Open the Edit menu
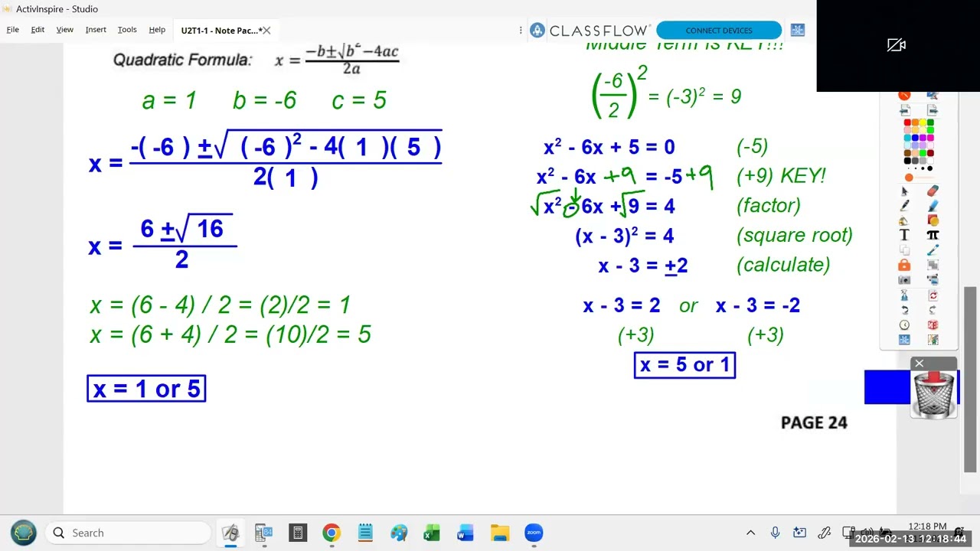Image resolution: width=980 pixels, height=551 pixels. point(38,29)
